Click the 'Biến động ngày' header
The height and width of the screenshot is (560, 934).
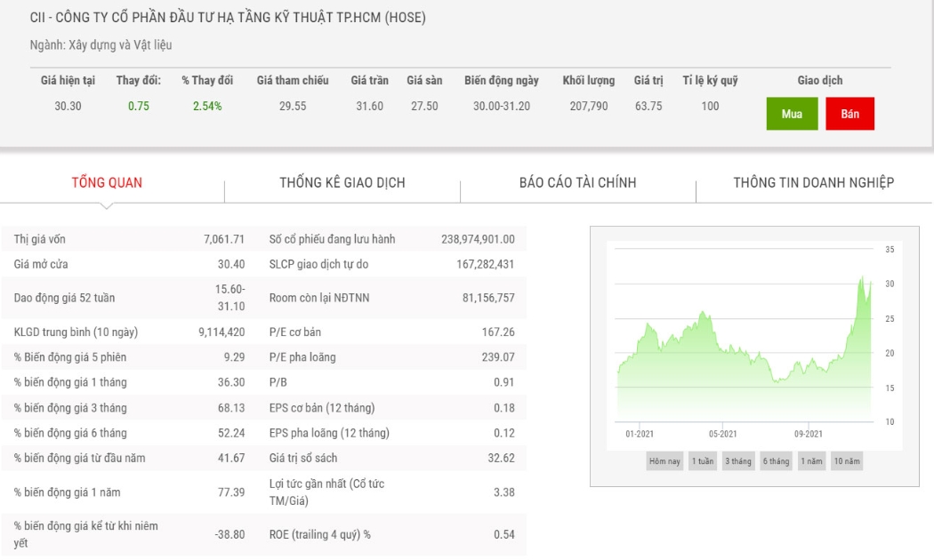coord(502,80)
